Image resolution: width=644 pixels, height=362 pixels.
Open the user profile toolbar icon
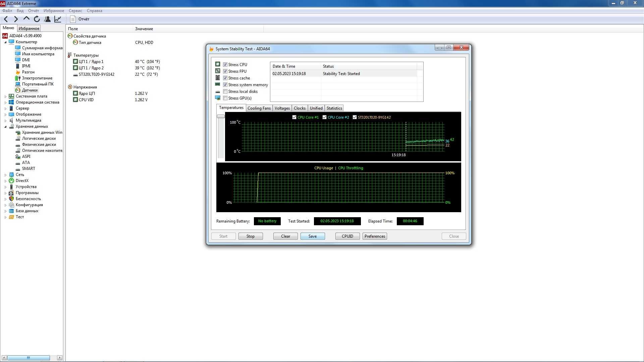tap(47, 19)
